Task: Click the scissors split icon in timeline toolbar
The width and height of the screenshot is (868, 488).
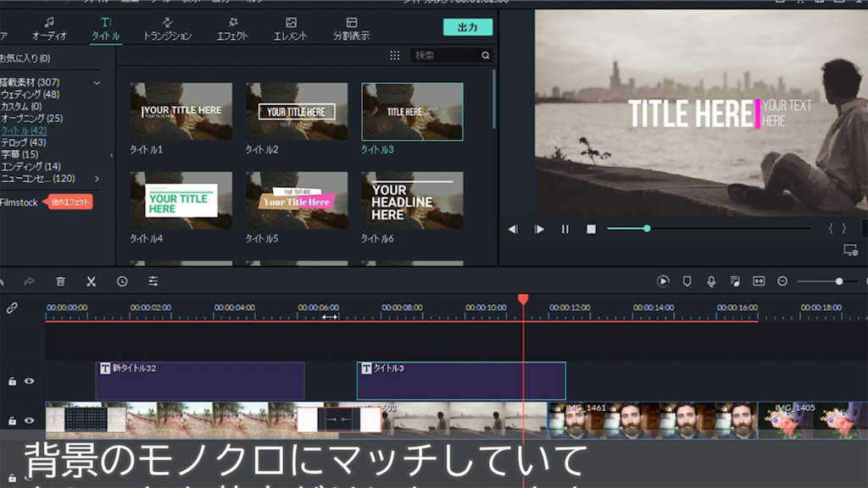Action: [x=91, y=281]
